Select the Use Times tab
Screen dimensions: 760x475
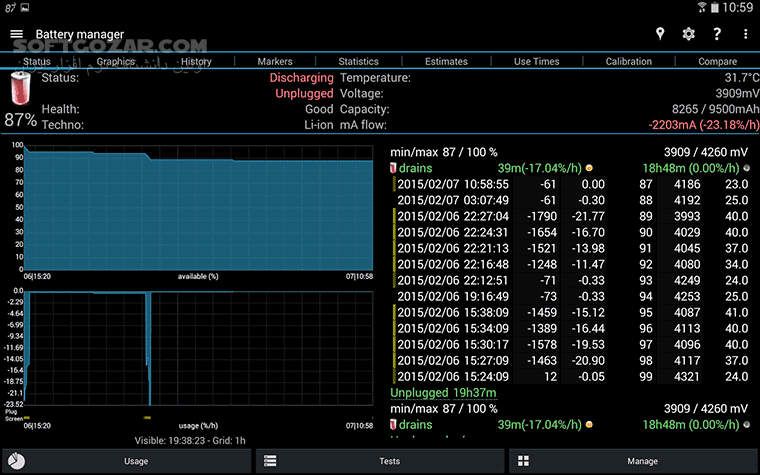(x=537, y=61)
